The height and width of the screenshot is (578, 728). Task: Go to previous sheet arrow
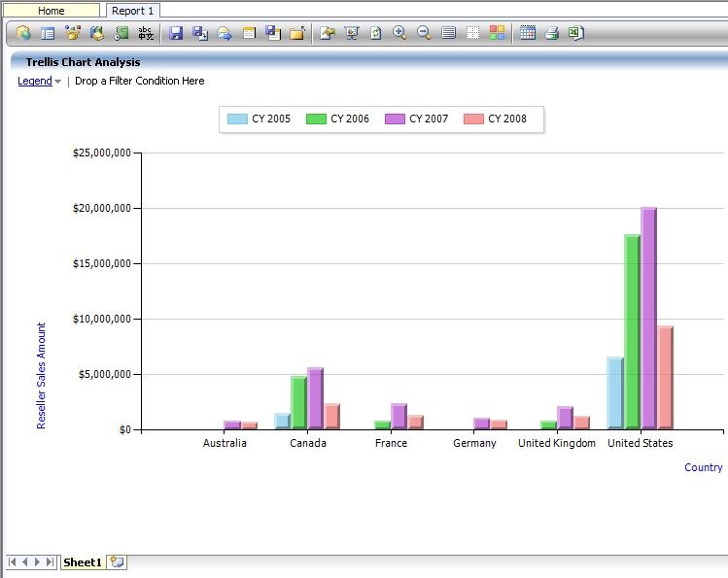(24, 562)
